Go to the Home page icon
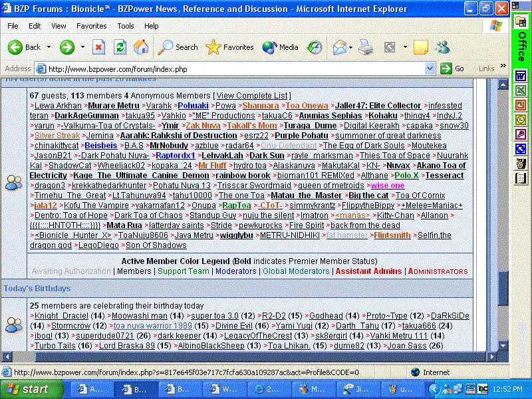 [x=141, y=47]
